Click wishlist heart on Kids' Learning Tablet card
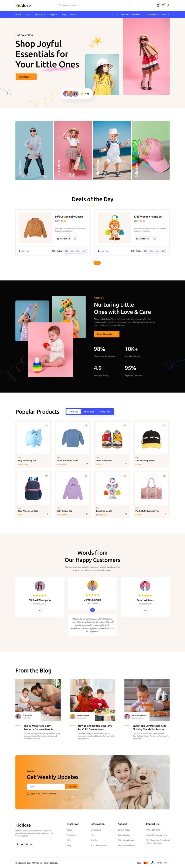The image size is (185, 868). point(164,425)
